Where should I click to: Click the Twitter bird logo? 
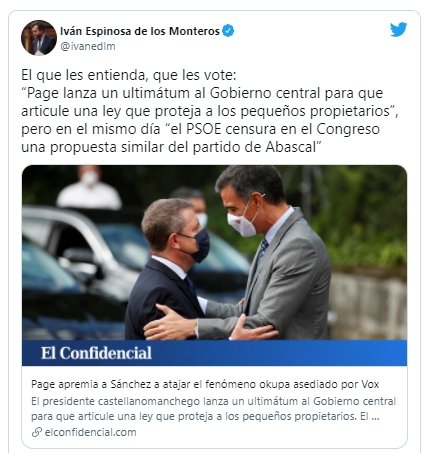[x=398, y=30]
